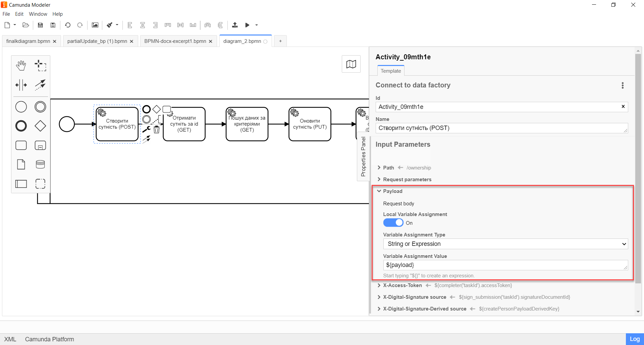Open the template options three-dot menu

623,85
